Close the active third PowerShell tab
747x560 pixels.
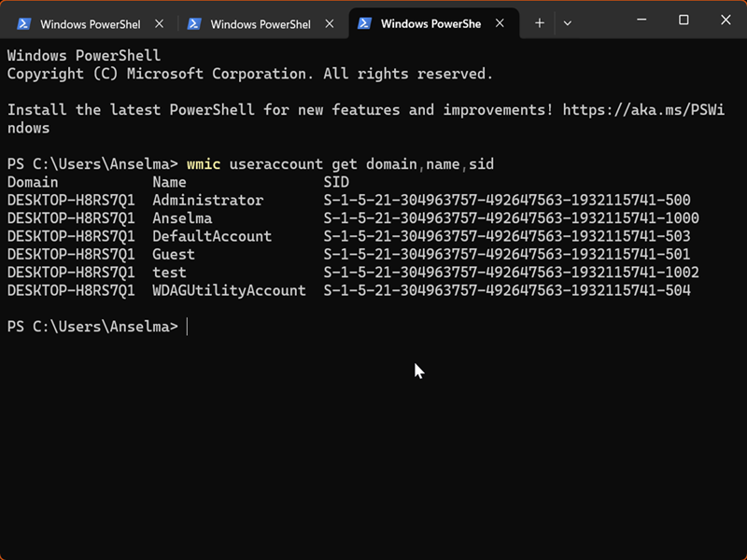[x=500, y=24]
